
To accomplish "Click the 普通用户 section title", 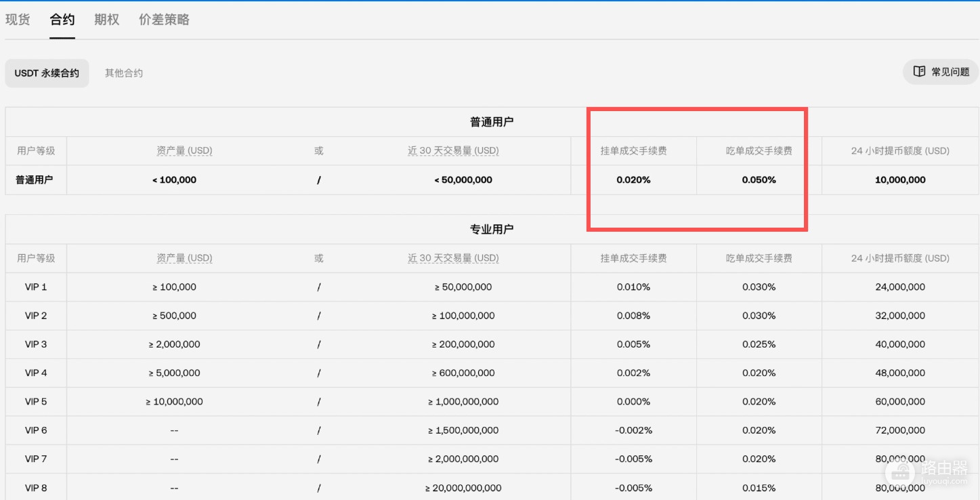I will tap(492, 122).
